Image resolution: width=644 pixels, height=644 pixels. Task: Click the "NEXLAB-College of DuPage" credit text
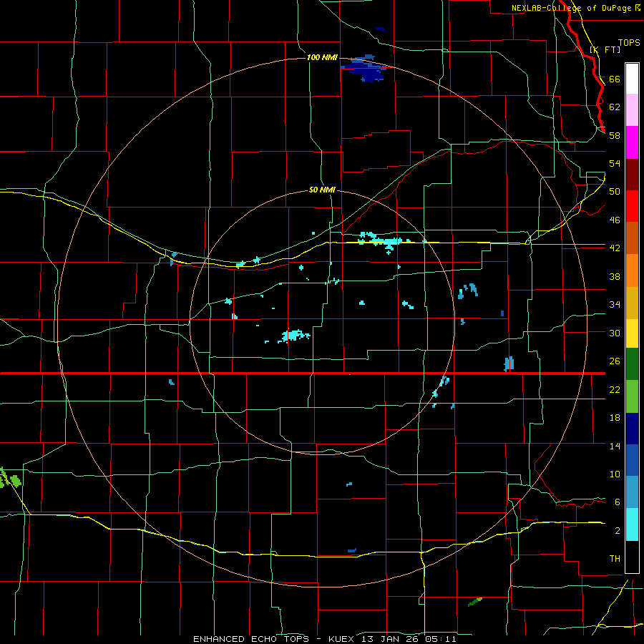572,8
